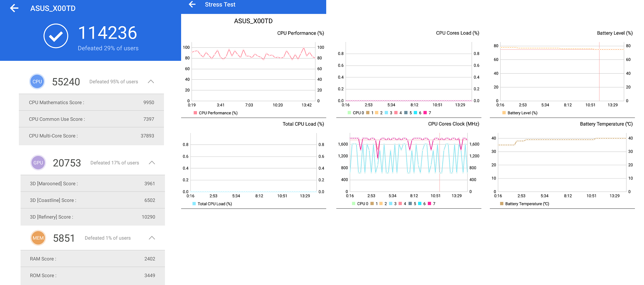
Task: Collapse the MEM score section
Action: pyautogui.click(x=152, y=238)
